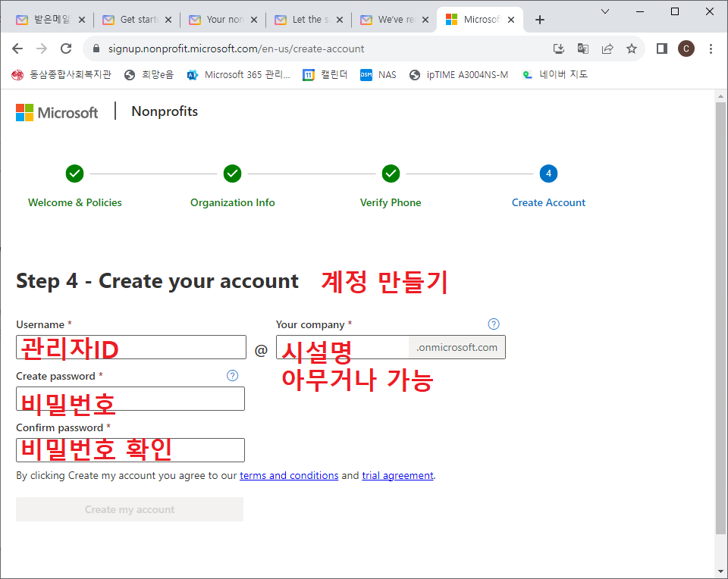Close the Microsoft tab

[511, 20]
